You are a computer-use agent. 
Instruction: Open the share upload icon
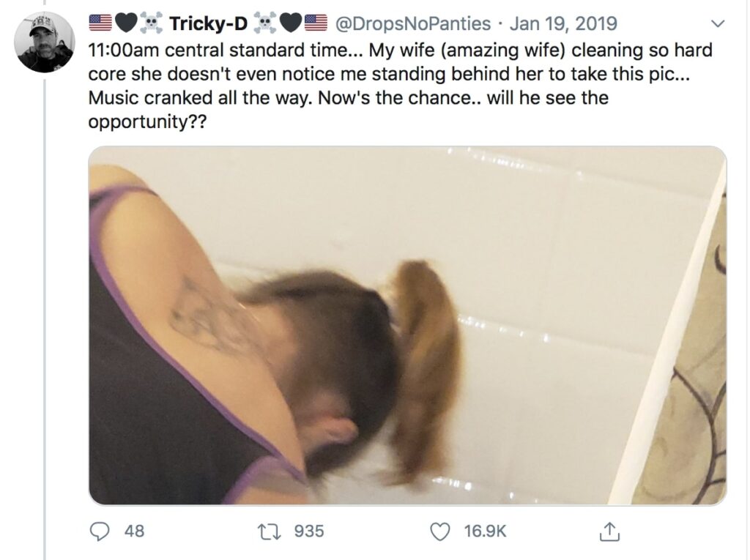pyautogui.click(x=609, y=531)
